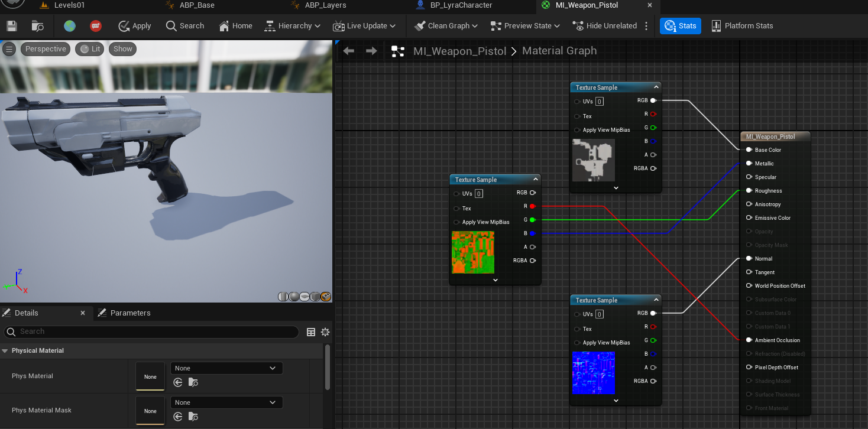Click the normal map texture preview thumbnail
The width and height of the screenshot is (868, 429).
pyautogui.click(x=593, y=373)
